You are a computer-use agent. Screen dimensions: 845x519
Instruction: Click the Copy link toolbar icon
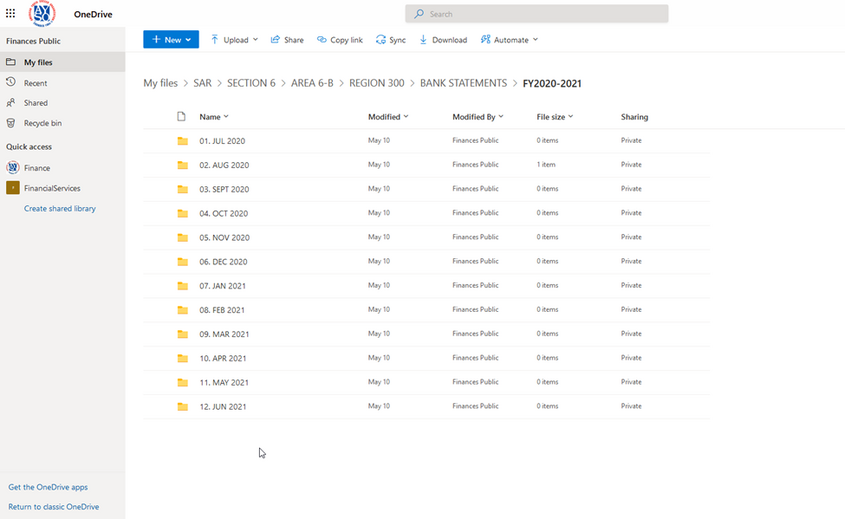click(x=321, y=40)
